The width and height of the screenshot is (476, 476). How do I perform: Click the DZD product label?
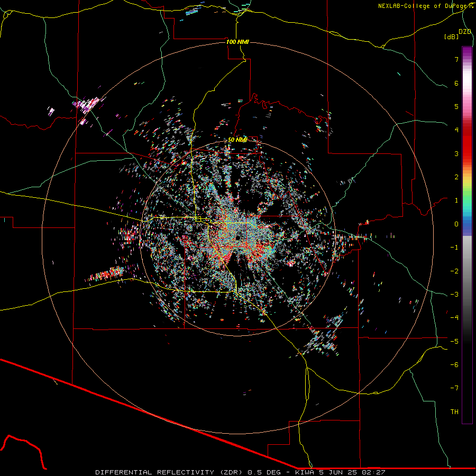coord(465,32)
